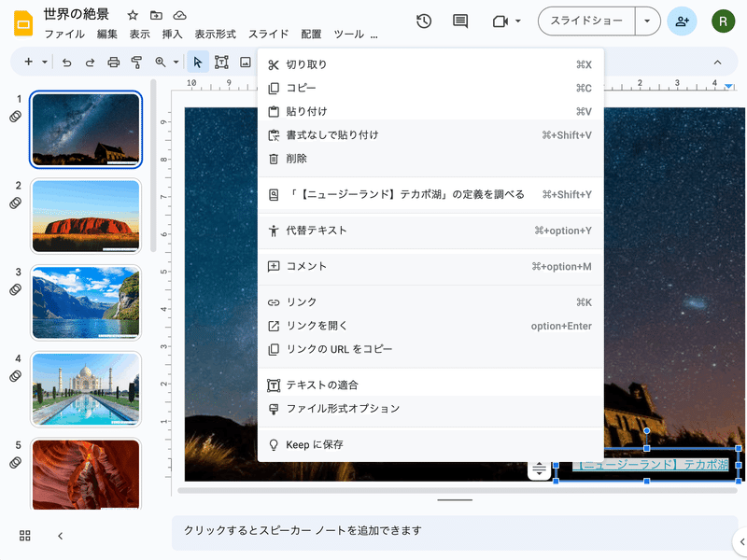
Task: Select slide 4 Taj Mahal thumbnail
Action: click(86, 388)
